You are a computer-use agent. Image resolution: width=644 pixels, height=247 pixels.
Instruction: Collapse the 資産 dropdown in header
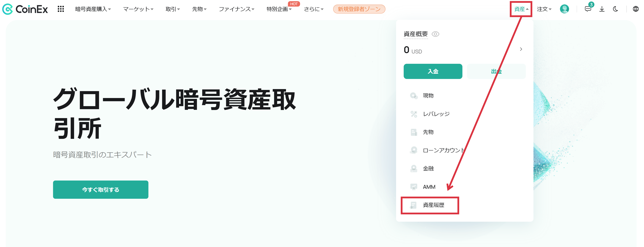coord(521,9)
